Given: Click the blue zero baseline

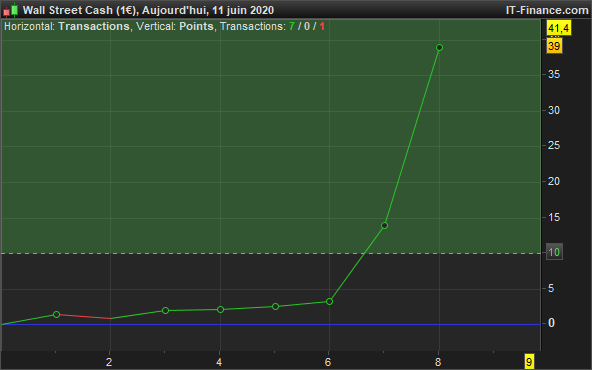Looking at the screenshot, I should click(270, 324).
